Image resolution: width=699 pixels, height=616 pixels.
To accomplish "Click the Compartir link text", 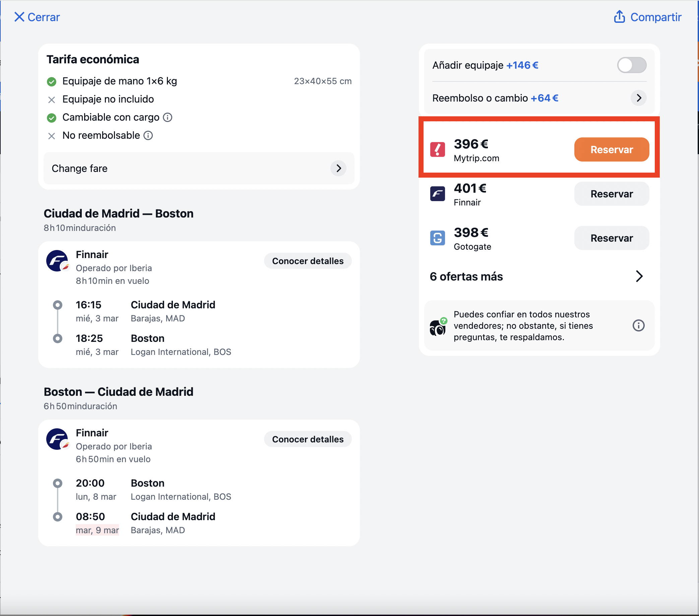I will 656,17.
